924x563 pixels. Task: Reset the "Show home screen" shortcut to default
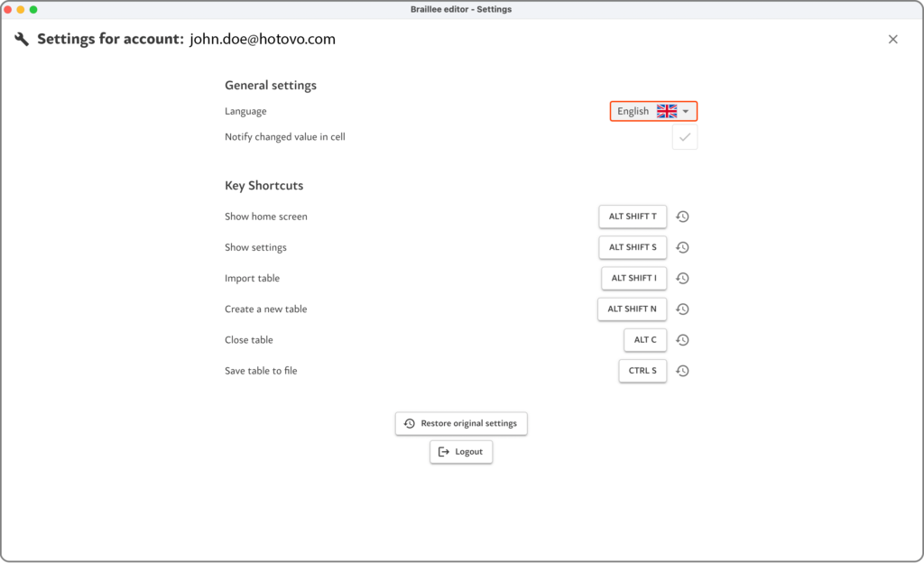pyautogui.click(x=683, y=217)
